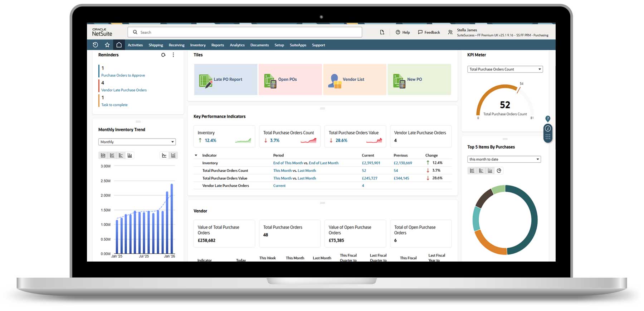Open the Reports menu
Screen dimensions: 644x311
(218, 45)
